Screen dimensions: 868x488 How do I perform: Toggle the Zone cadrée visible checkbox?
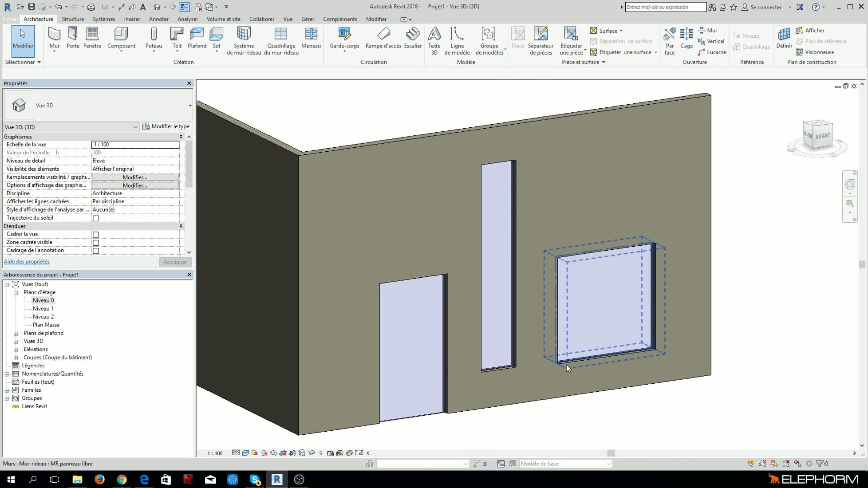pyautogui.click(x=96, y=243)
